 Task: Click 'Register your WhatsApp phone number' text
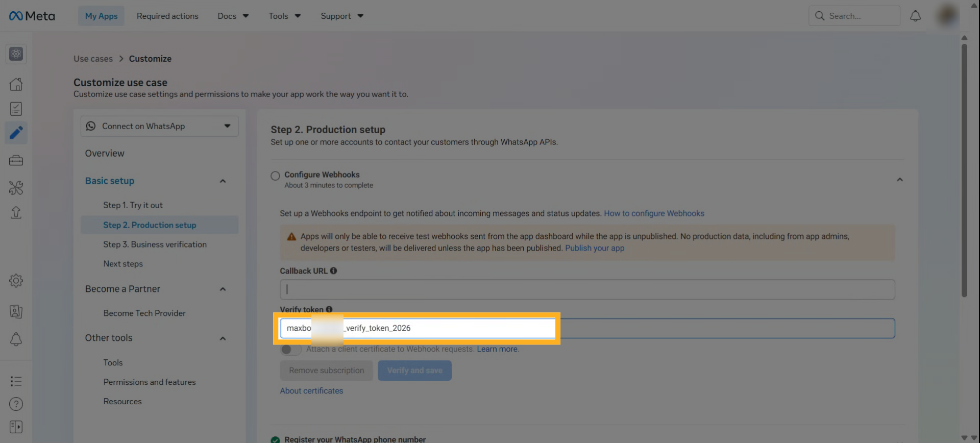(x=355, y=439)
